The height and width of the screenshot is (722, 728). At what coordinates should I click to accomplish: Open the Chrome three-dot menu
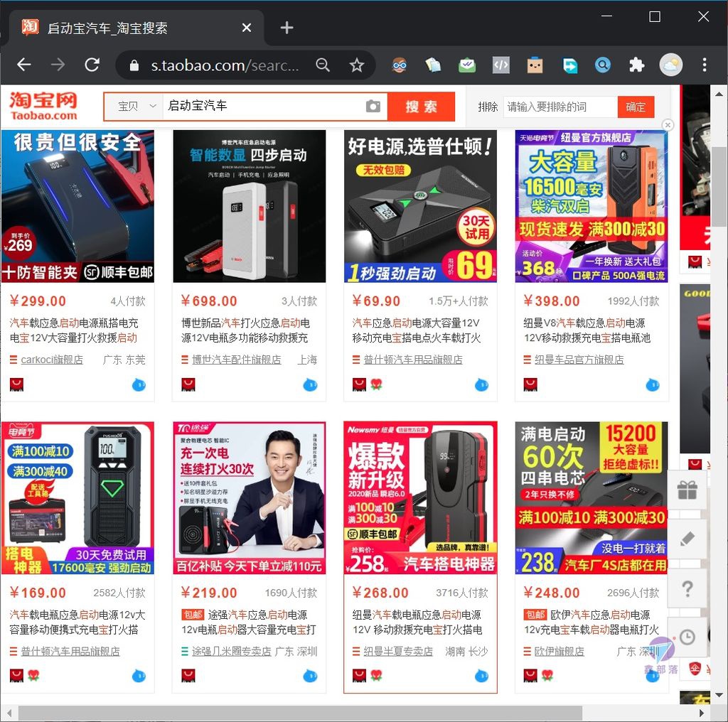tap(705, 65)
